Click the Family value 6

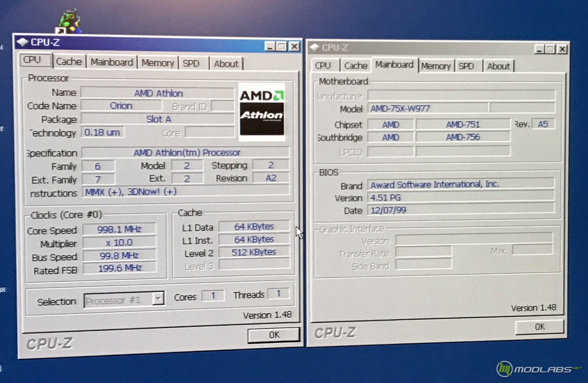(x=98, y=166)
